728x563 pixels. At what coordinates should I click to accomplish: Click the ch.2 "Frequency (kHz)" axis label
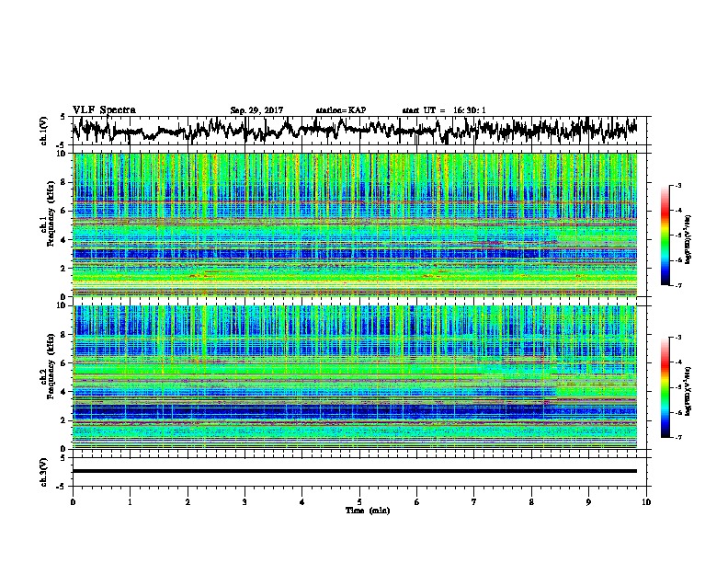click(51, 366)
